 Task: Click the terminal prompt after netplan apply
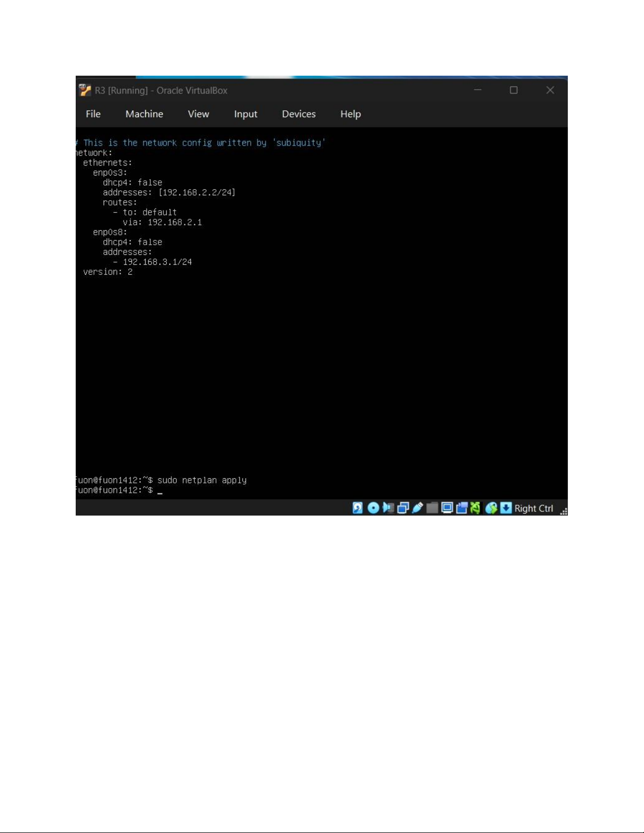[160, 490]
